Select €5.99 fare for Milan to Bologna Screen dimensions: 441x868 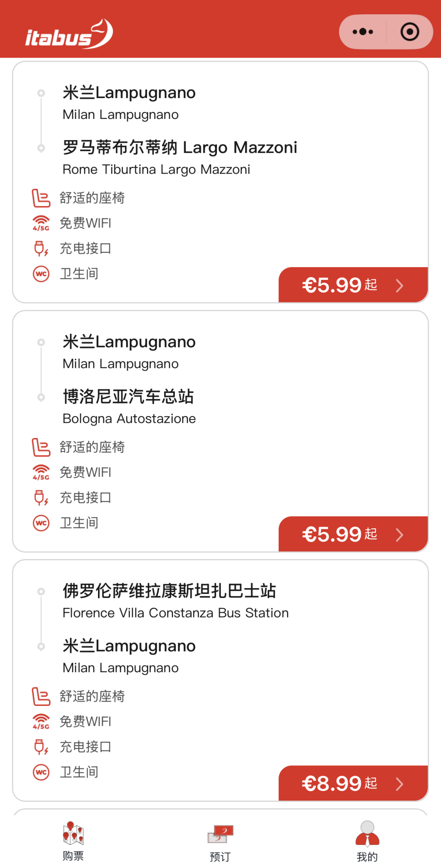[x=339, y=535]
